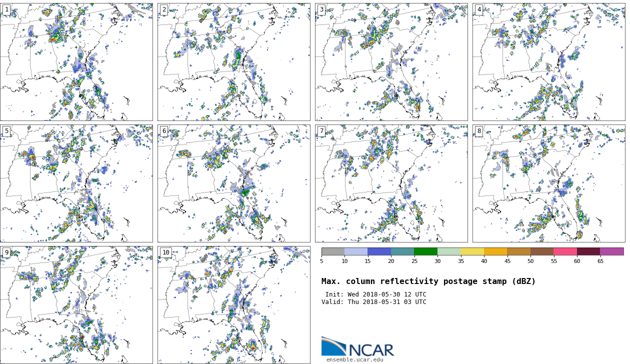Open ensemble member 7 reflectivity panel

[x=391, y=183]
